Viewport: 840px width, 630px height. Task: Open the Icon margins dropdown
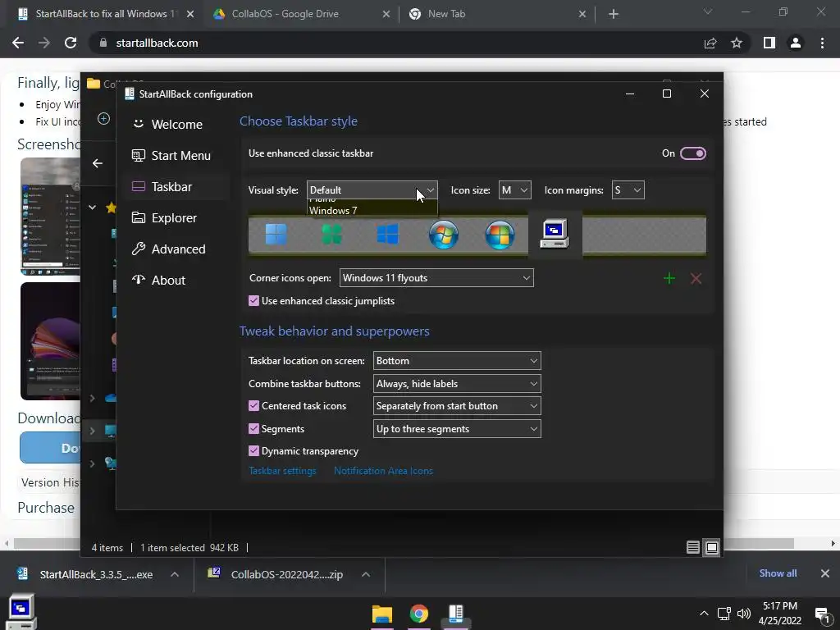(x=628, y=190)
